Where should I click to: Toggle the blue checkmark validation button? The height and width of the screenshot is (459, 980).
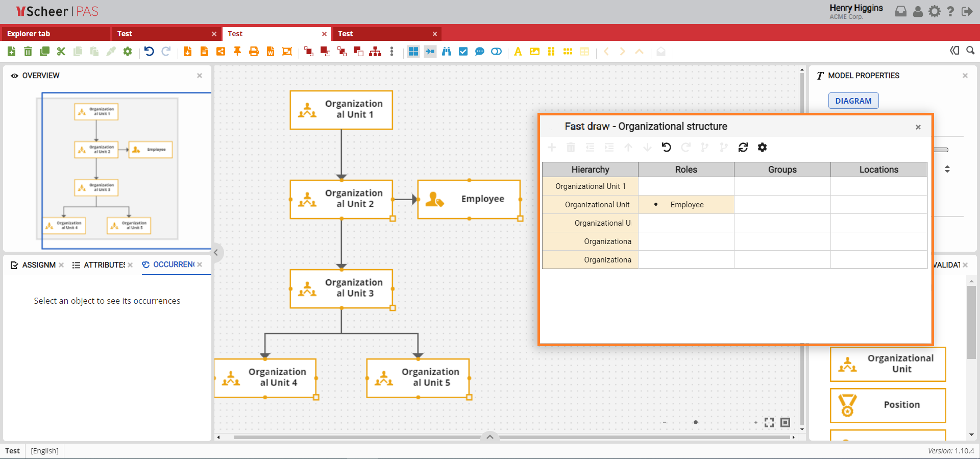(x=463, y=52)
